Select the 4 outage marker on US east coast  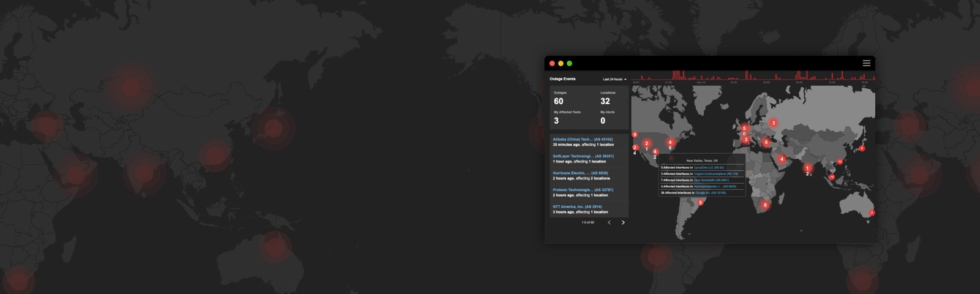(x=670, y=142)
